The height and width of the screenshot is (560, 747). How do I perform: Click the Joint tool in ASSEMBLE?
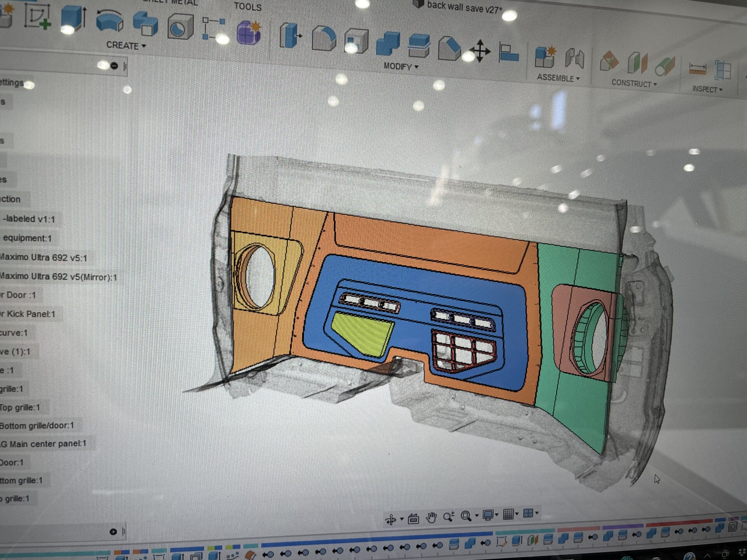tap(575, 59)
